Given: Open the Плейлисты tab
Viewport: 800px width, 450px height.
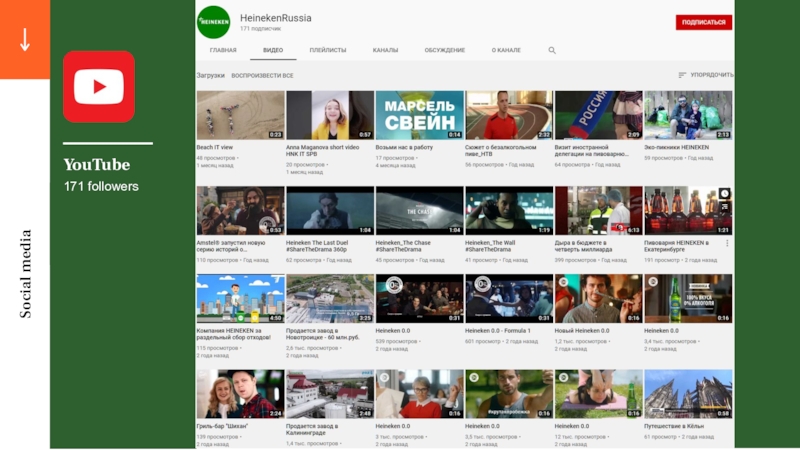Looking at the screenshot, I should point(328,50).
